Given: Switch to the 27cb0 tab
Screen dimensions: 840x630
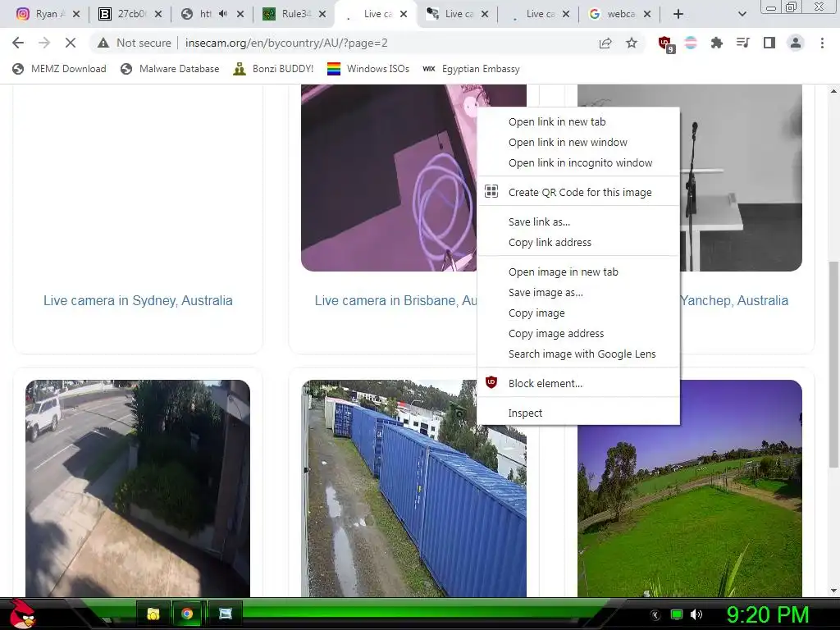Looking at the screenshot, I should point(123,15).
